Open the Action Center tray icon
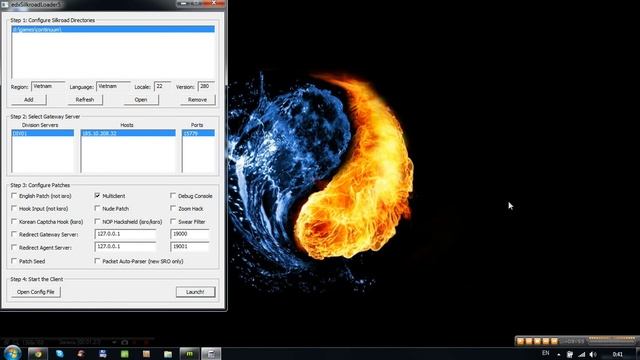Image resolution: width=640 pixels, height=360 pixels. [570, 354]
